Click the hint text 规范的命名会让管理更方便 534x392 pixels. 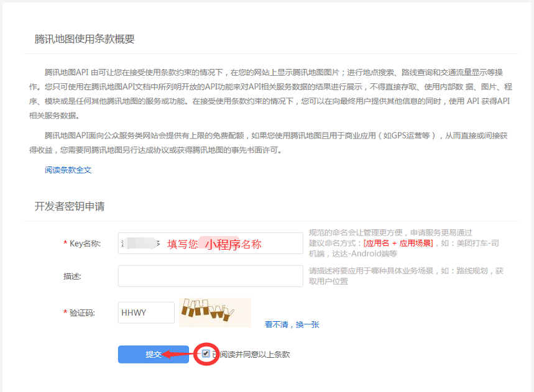(356, 233)
